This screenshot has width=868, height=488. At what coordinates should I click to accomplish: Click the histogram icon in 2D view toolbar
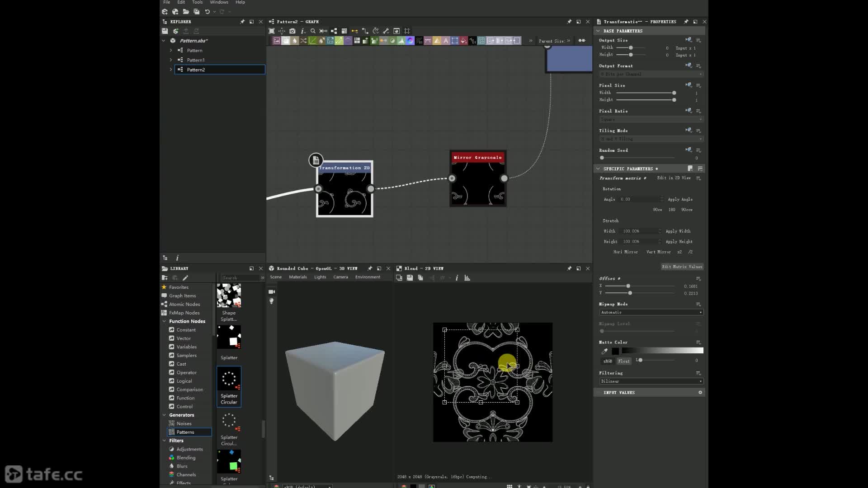coord(467,278)
